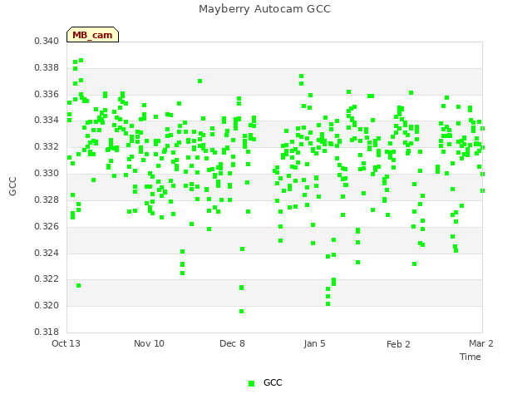Click the green GCC legend swatch
Image resolution: width=532 pixels, height=399 pixels.
[251, 383]
